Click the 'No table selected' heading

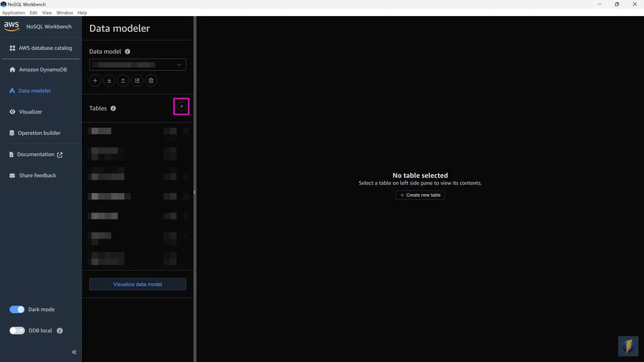[420, 175]
